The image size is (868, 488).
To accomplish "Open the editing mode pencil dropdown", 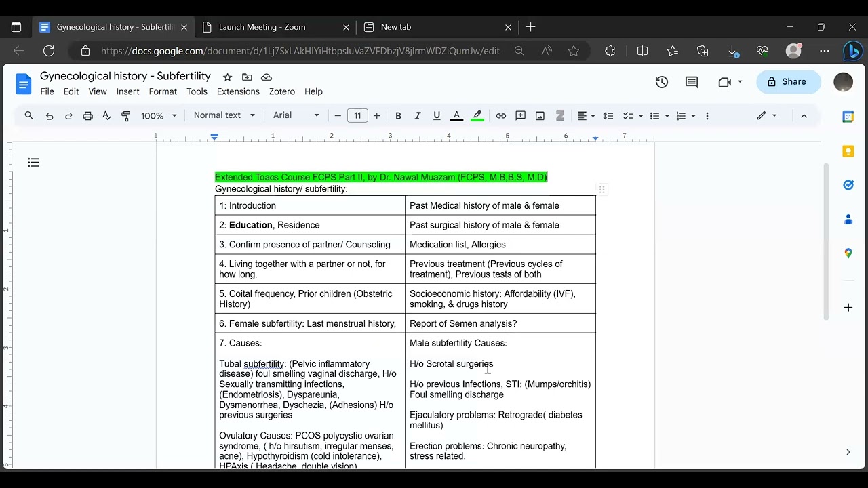I will click(x=767, y=116).
